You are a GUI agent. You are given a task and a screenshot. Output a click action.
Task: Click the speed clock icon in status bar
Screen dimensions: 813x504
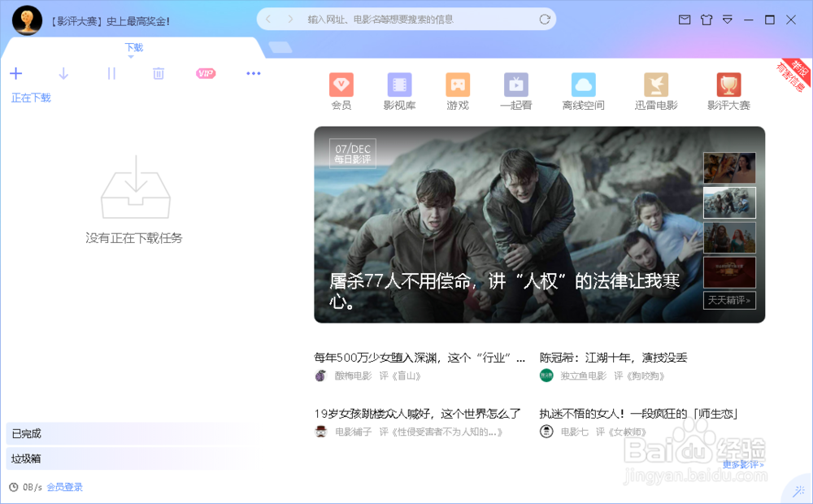coord(14,487)
